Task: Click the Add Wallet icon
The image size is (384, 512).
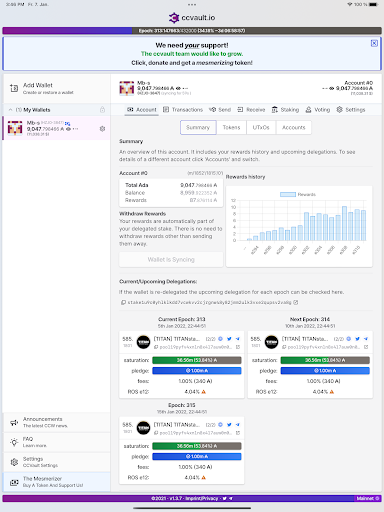Action: click(x=14, y=88)
